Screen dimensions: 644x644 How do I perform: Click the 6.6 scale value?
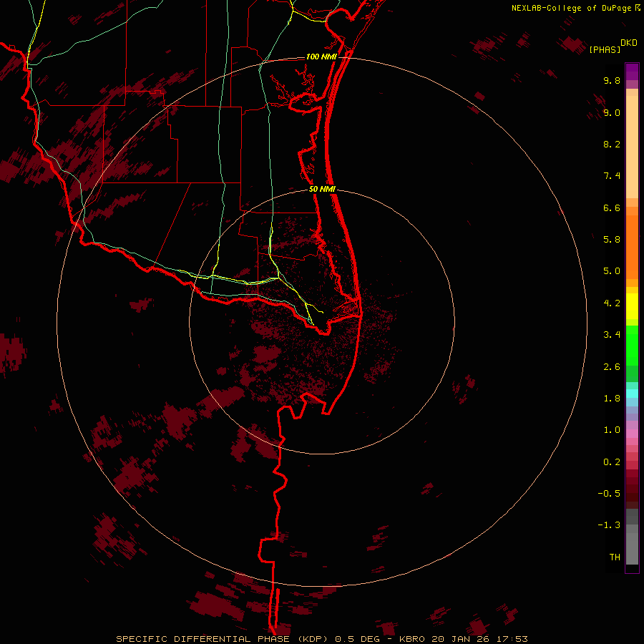[x=612, y=208]
